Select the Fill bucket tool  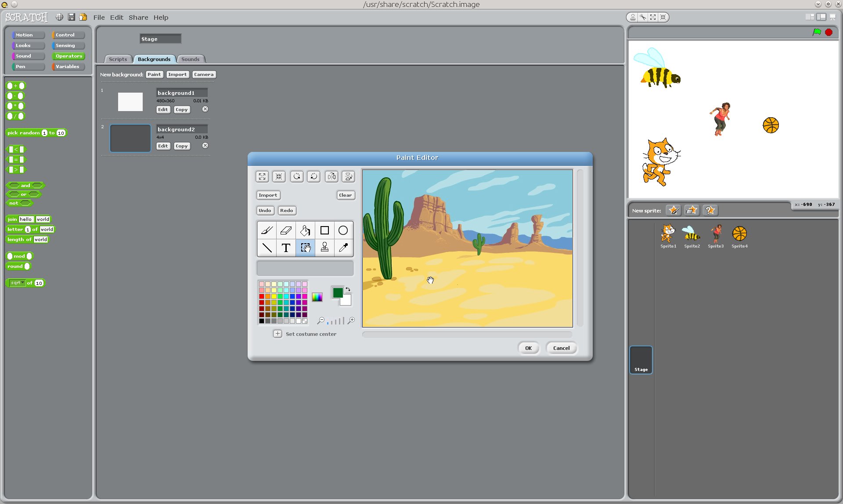tap(305, 230)
